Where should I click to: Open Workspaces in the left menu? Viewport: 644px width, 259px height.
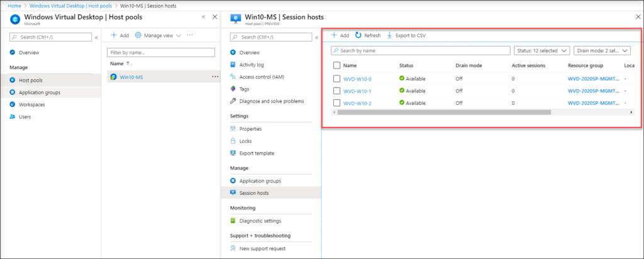pyautogui.click(x=31, y=104)
